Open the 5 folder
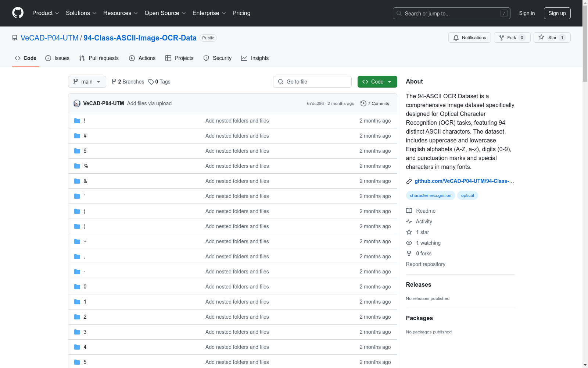 click(x=85, y=362)
